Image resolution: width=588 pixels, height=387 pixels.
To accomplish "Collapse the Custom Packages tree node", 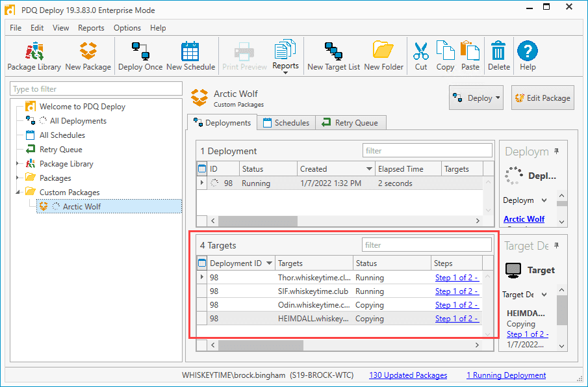I will [x=18, y=192].
